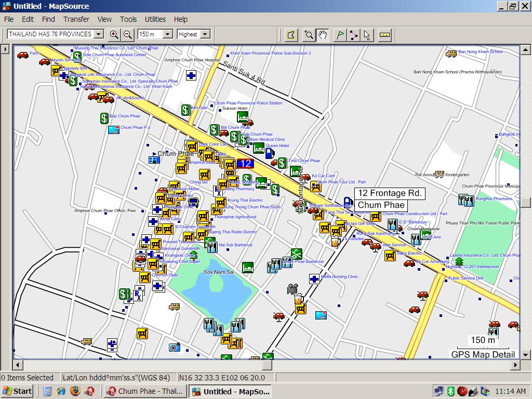Click the Atm Gsb dollar icon
532x399 pixels.
click(185, 110)
